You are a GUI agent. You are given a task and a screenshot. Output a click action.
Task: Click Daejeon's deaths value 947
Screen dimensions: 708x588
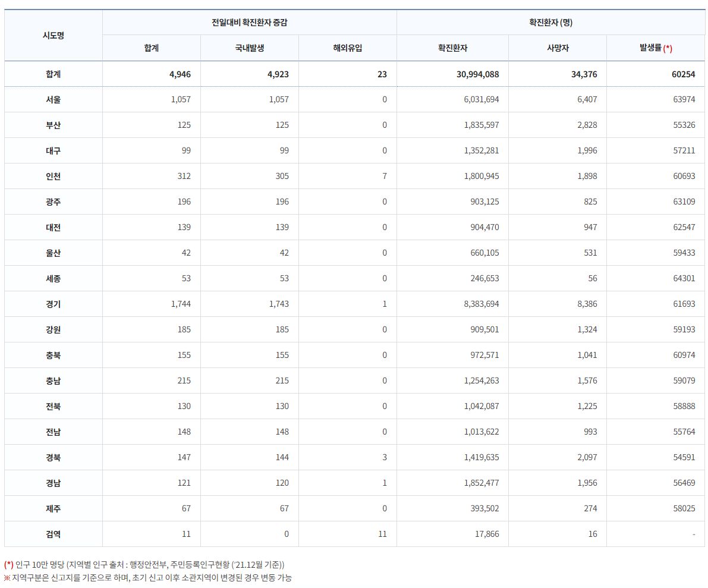tap(590, 227)
